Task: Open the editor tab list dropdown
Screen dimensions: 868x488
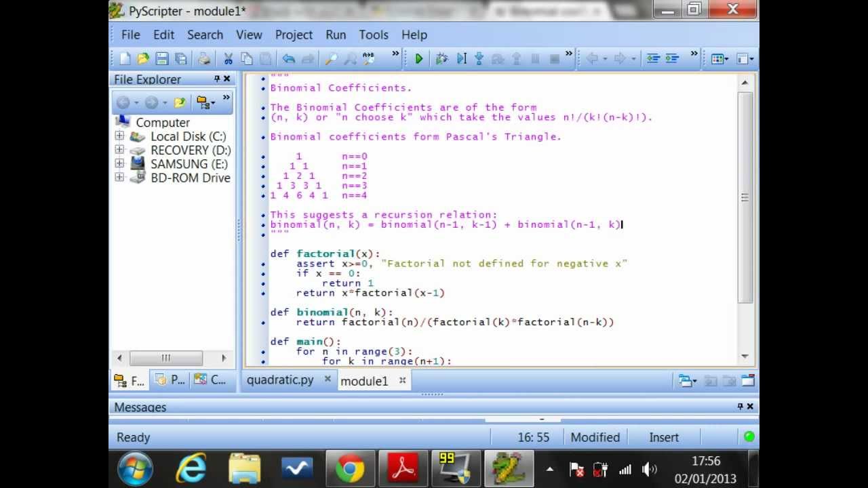Action: [x=688, y=381]
